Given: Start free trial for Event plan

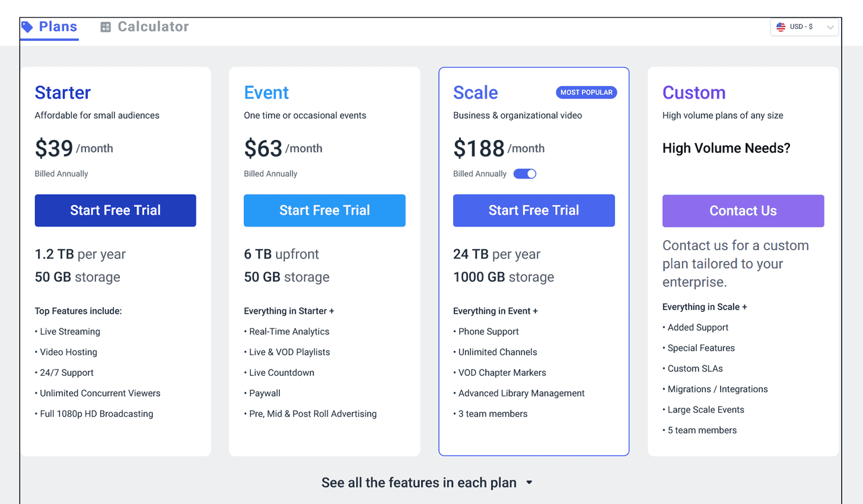Looking at the screenshot, I should (x=324, y=210).
